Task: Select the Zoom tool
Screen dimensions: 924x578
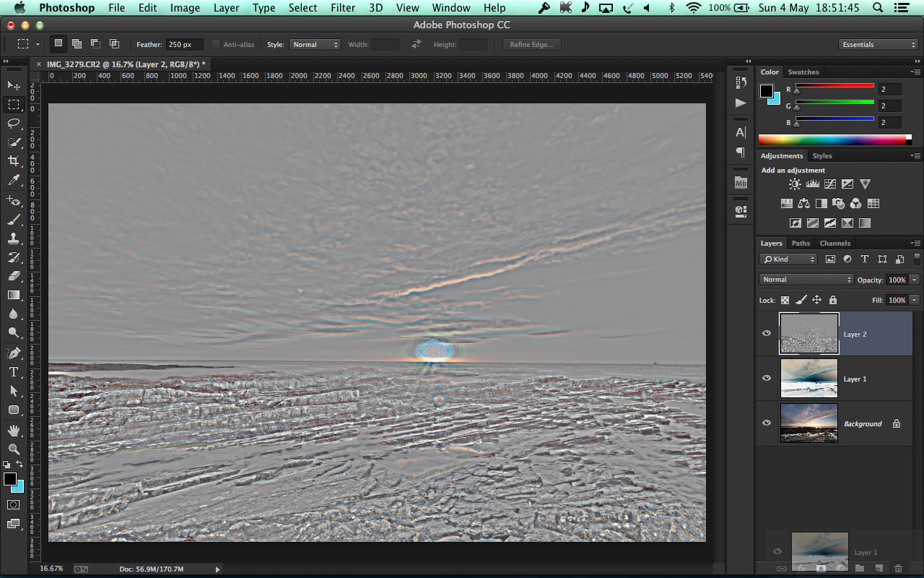Action: tap(13, 449)
